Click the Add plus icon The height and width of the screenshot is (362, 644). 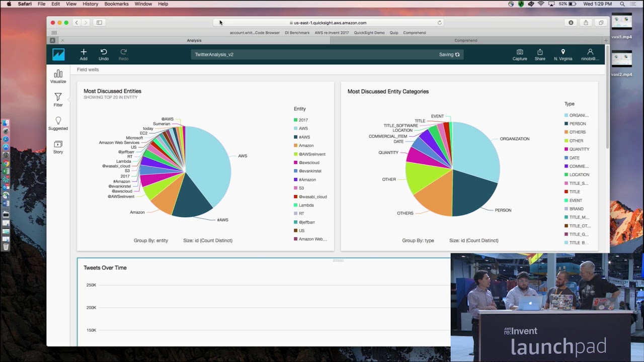point(84,52)
